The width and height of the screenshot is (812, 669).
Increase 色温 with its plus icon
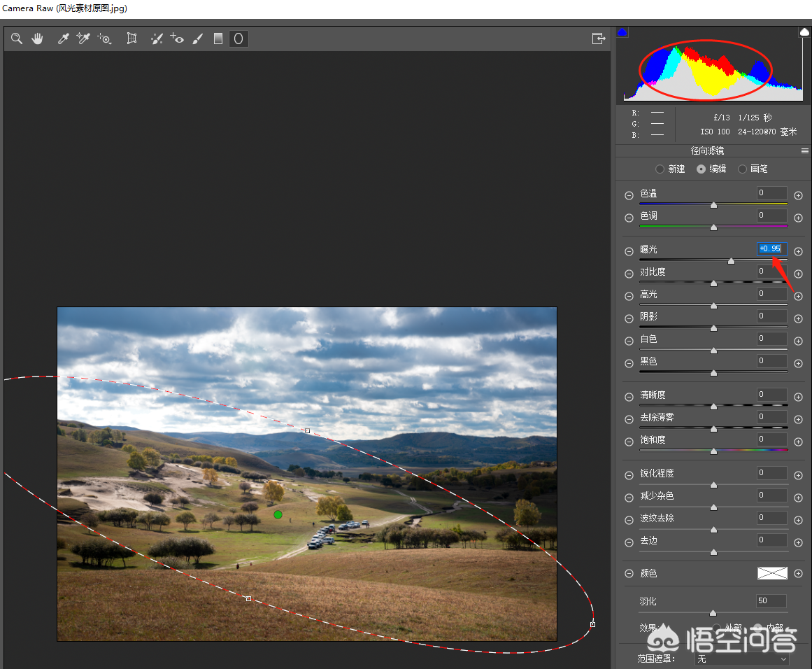point(799,195)
